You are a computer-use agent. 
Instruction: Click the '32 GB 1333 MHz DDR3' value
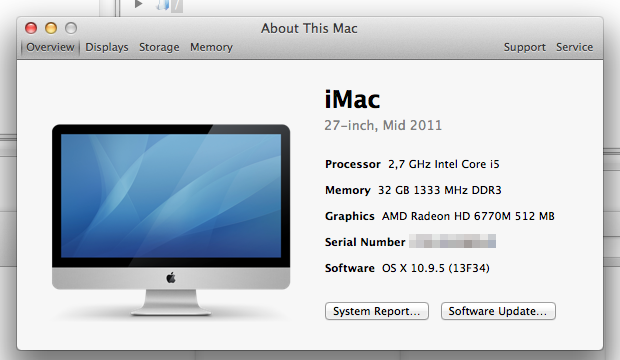(x=440, y=190)
